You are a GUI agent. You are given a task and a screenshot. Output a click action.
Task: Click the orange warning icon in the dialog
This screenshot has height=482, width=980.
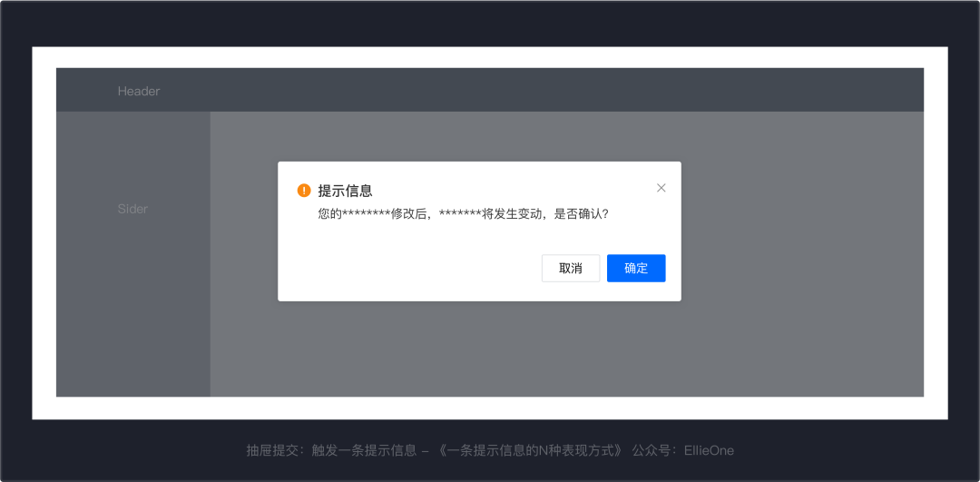[304, 191]
